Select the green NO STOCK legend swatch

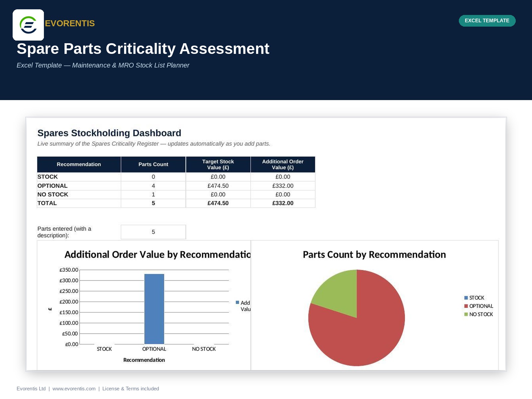(x=466, y=315)
